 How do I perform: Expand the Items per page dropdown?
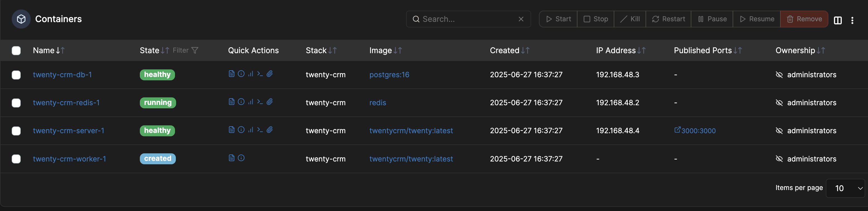tap(845, 188)
